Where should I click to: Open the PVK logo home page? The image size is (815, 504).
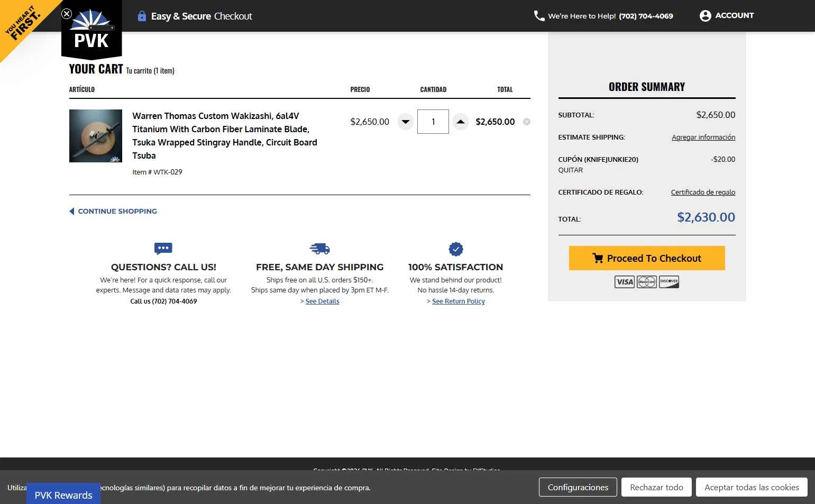click(x=91, y=31)
